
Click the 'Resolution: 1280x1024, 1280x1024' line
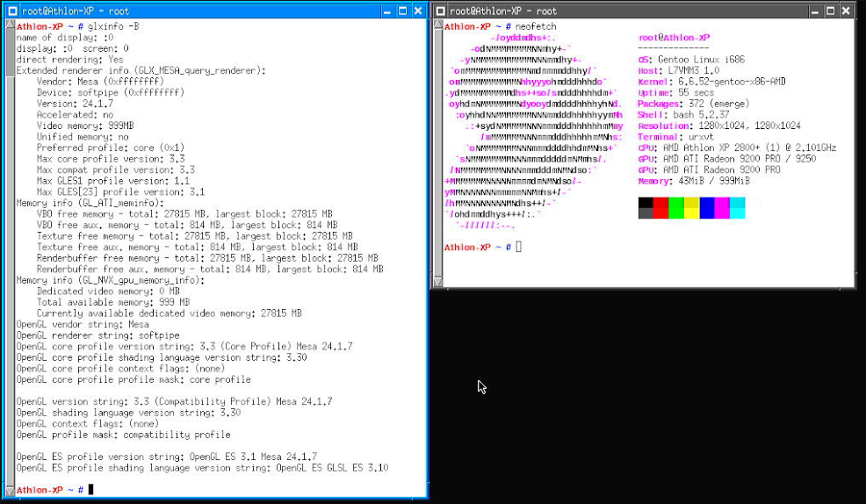(x=719, y=126)
